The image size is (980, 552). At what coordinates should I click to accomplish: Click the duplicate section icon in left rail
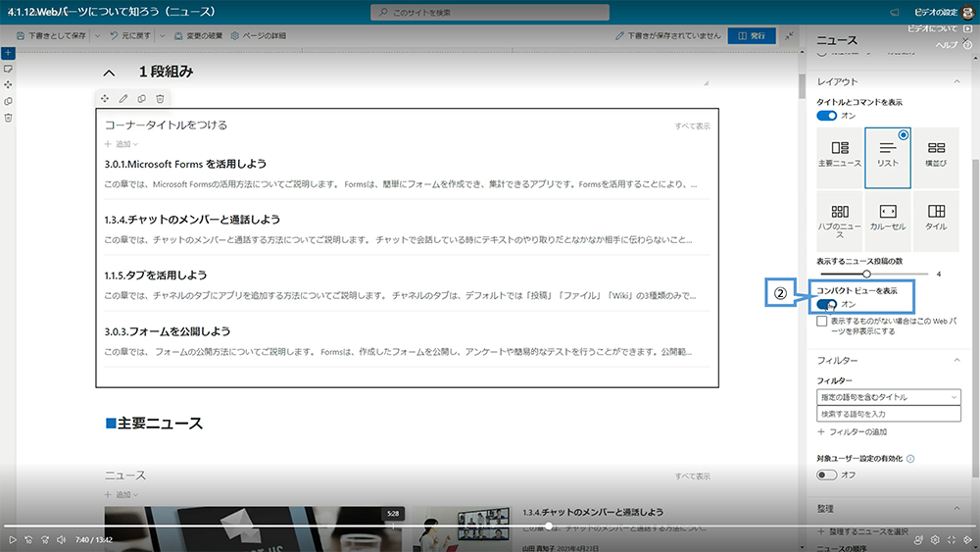tap(8, 101)
